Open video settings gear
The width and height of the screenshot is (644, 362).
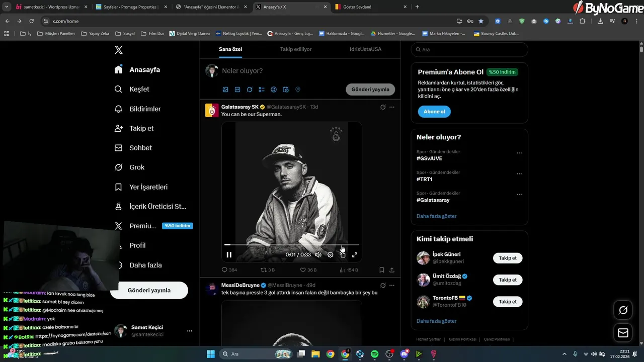(x=331, y=255)
